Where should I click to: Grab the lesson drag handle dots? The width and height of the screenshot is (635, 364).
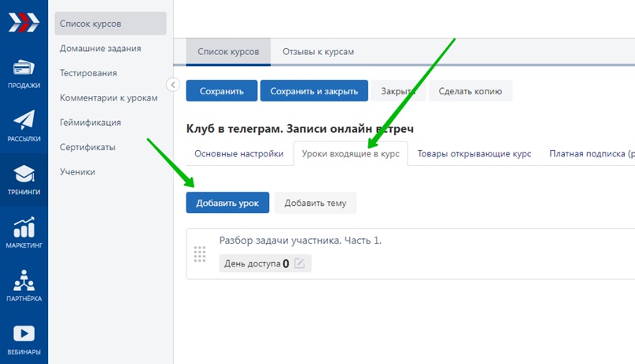[x=200, y=254]
